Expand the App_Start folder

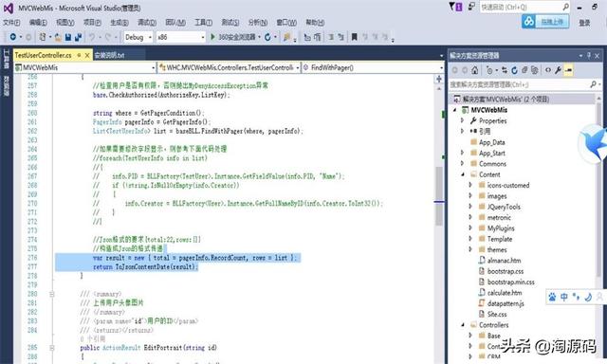[462, 153]
